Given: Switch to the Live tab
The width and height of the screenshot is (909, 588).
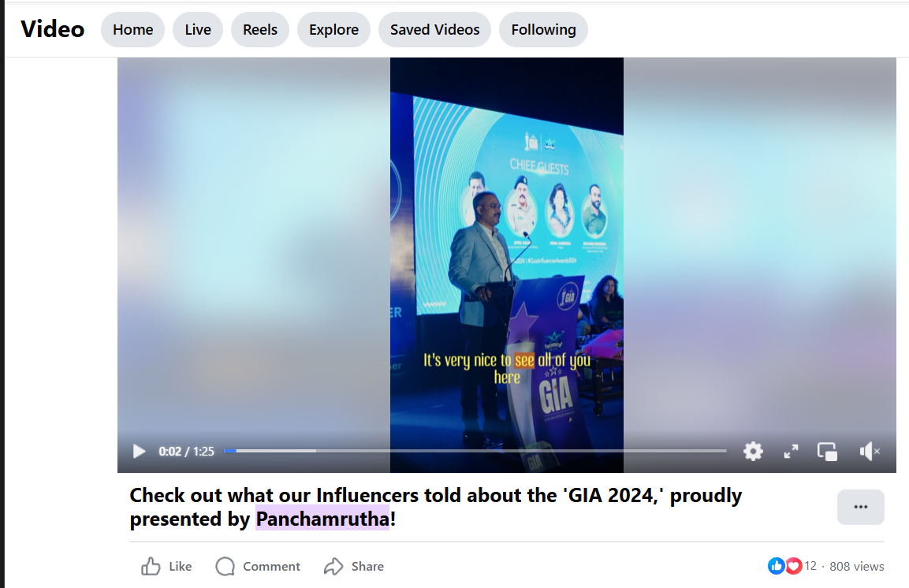Looking at the screenshot, I should tap(198, 29).
